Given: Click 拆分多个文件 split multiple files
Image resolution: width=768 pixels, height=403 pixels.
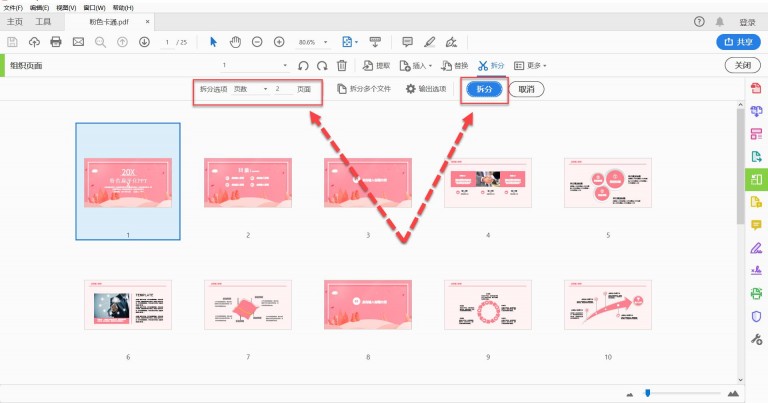Looking at the screenshot, I should pyautogui.click(x=364, y=89).
